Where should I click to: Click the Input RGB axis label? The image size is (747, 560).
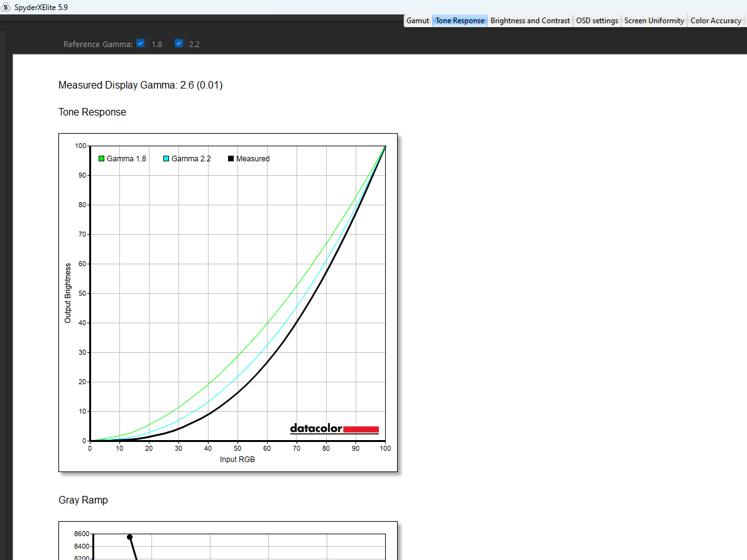237,459
